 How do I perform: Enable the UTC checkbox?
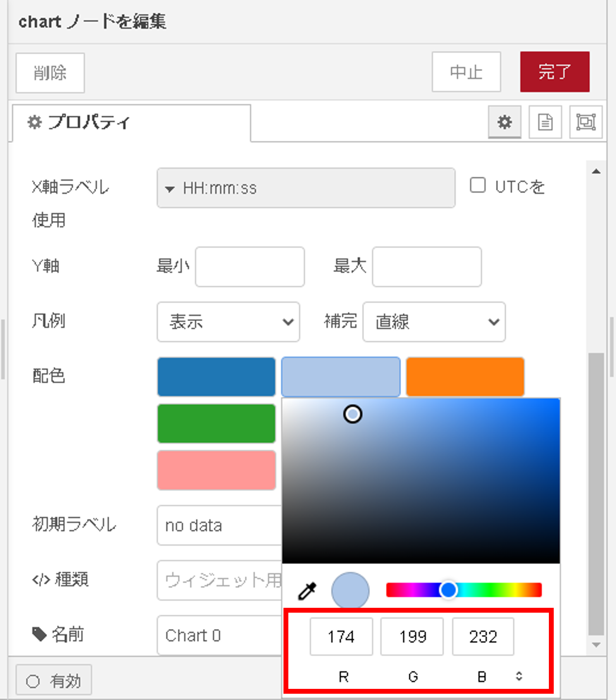(x=478, y=185)
